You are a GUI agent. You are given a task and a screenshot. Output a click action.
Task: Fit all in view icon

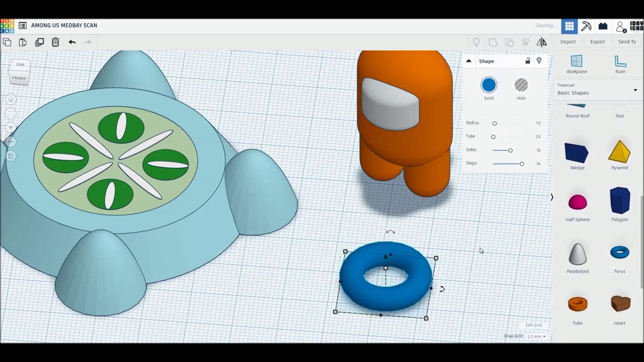[11, 114]
